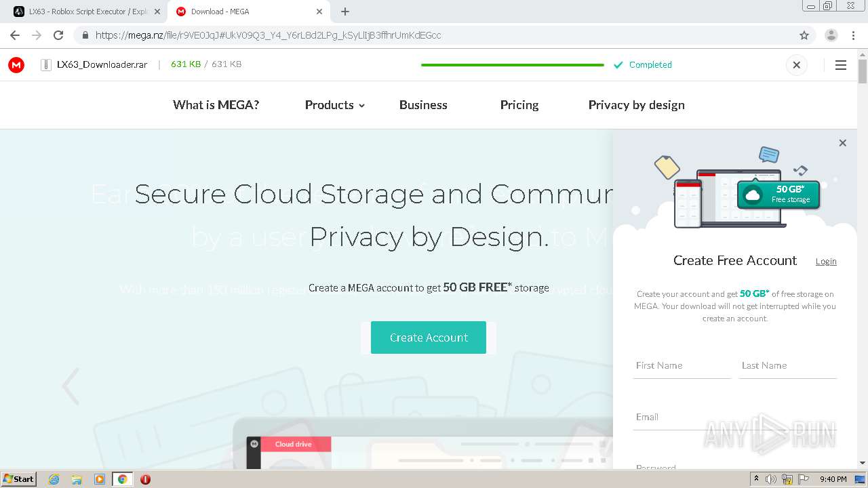Go forward in browser history
The width and height of the screenshot is (868, 488).
(37, 35)
